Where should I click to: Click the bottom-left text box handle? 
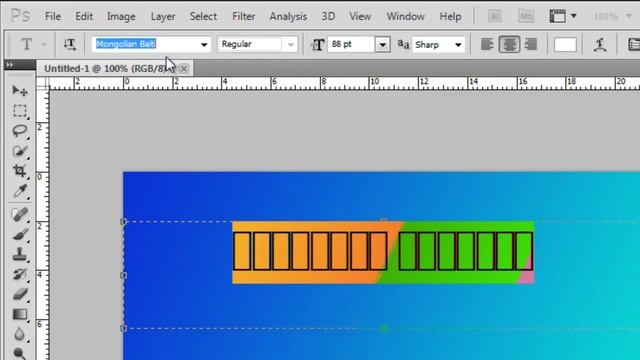[124, 328]
